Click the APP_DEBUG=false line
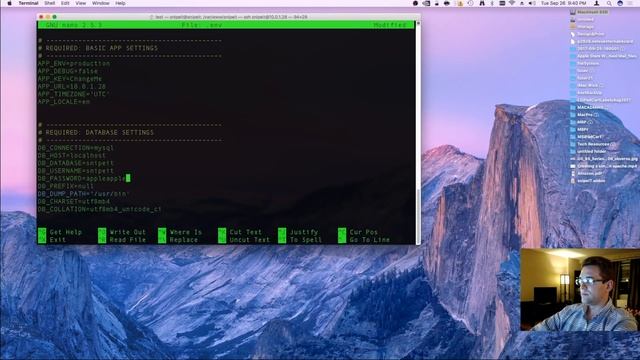This screenshot has width=640, height=360. coord(68,71)
